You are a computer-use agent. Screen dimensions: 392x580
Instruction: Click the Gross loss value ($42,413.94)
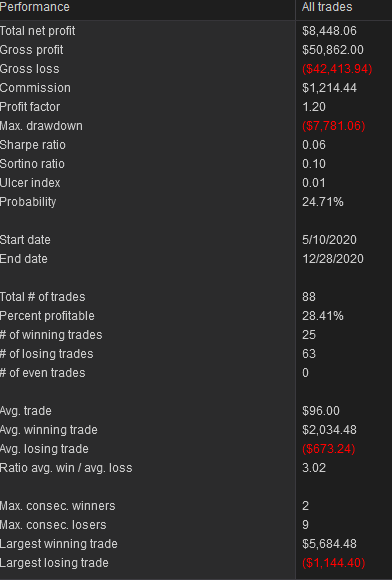point(337,69)
